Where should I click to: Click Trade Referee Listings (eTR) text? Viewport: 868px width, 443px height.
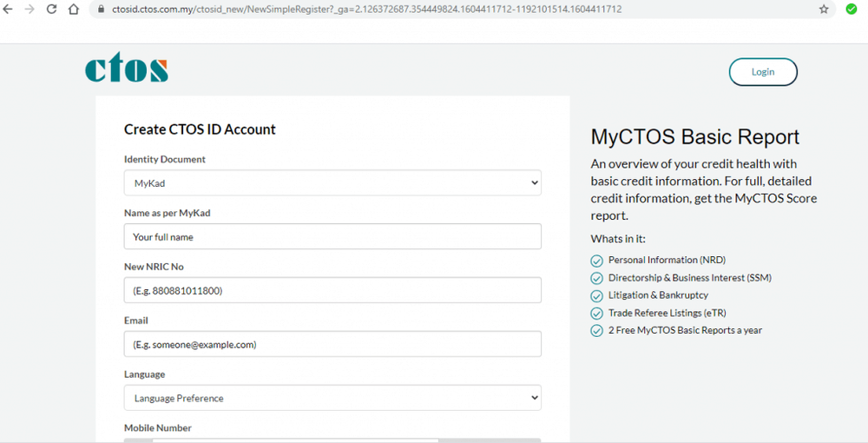pos(667,313)
